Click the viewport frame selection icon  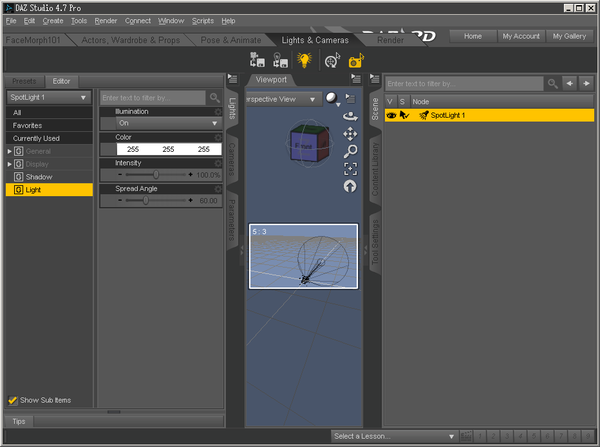pyautogui.click(x=350, y=169)
